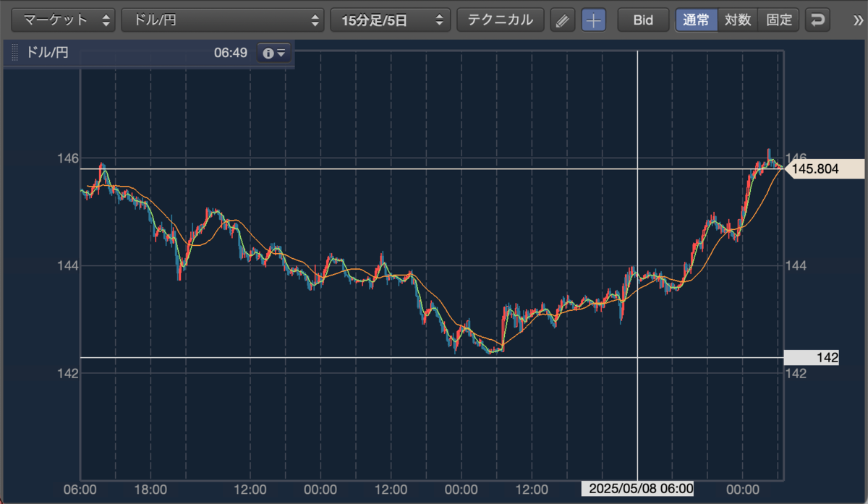Select the pencil drawing tool icon
This screenshot has width=868, height=504.
(561, 20)
